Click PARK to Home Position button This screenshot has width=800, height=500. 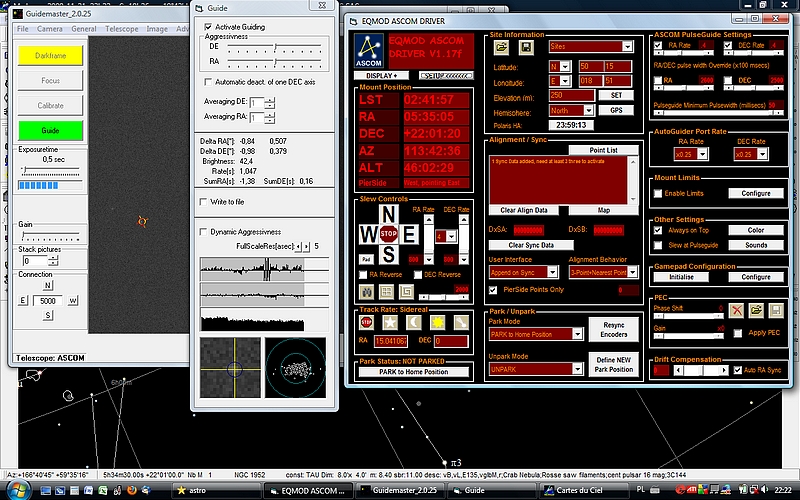(414, 372)
